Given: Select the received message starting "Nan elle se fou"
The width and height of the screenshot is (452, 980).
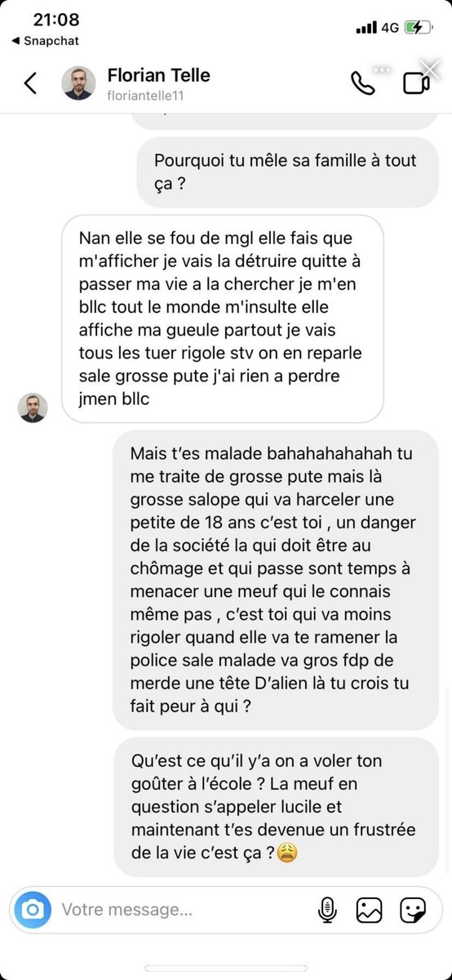Looking at the screenshot, I should pos(223,319).
